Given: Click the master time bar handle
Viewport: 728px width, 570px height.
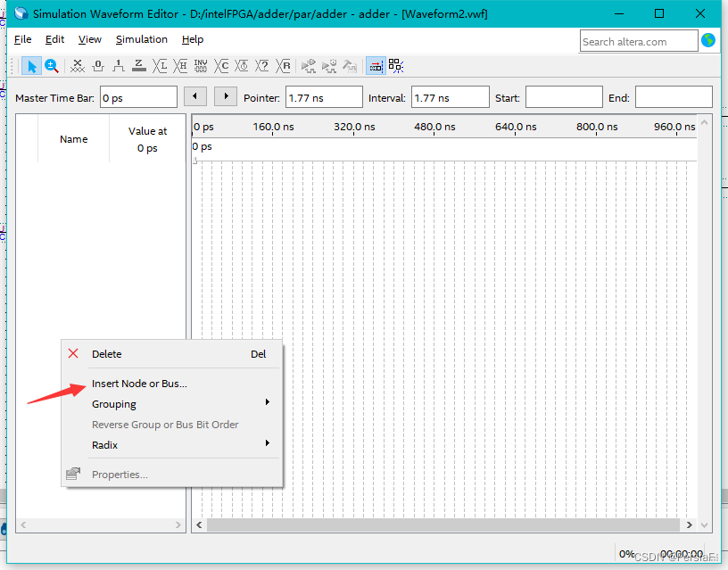Looking at the screenshot, I should [195, 161].
